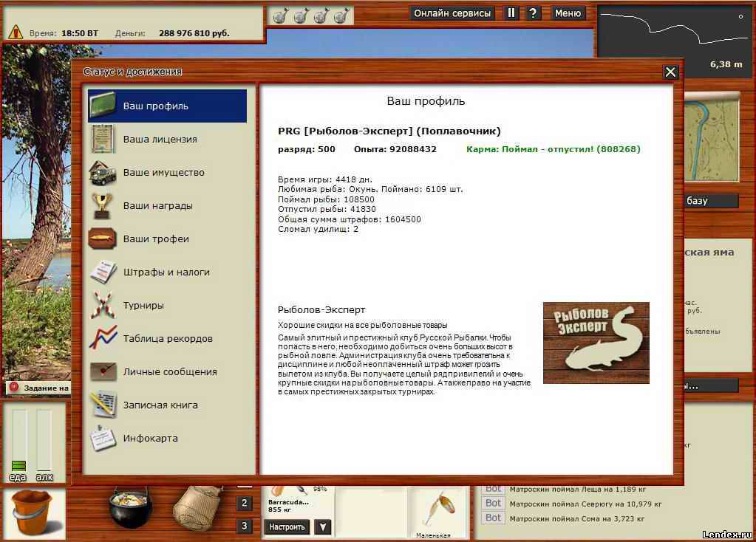
Task: Open the Онлайн сервисы menu
Action: pyautogui.click(x=452, y=13)
